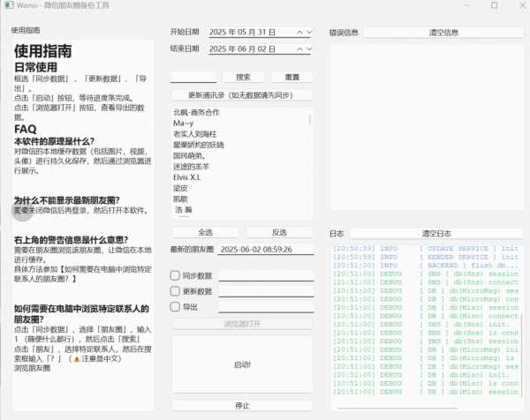Select contact 迷途的羔羊 in the list
The width and height of the screenshot is (530, 420).
pos(192,167)
